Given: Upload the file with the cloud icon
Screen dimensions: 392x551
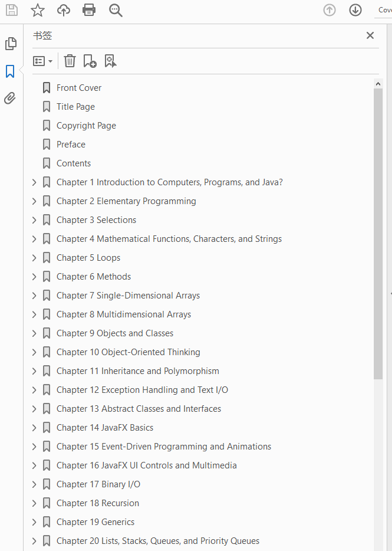Looking at the screenshot, I should click(64, 10).
